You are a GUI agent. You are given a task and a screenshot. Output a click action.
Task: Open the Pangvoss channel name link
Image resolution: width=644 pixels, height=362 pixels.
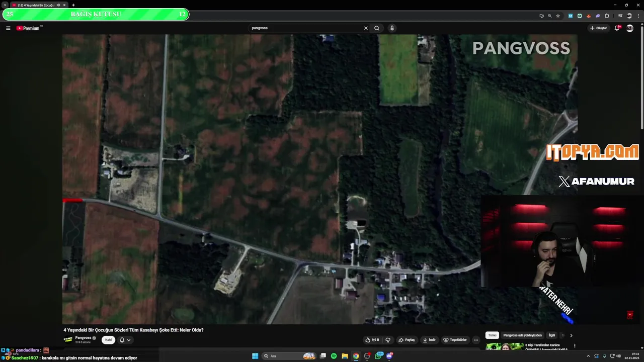(83, 338)
